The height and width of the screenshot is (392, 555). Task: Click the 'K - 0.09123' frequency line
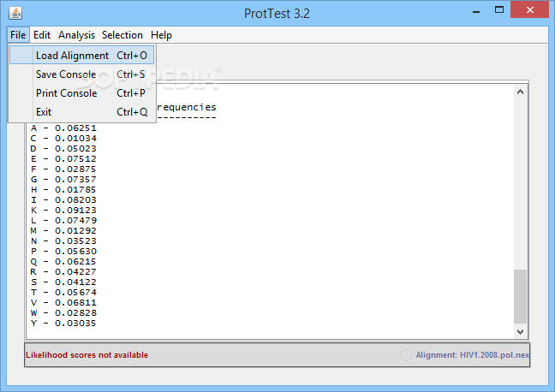63,210
